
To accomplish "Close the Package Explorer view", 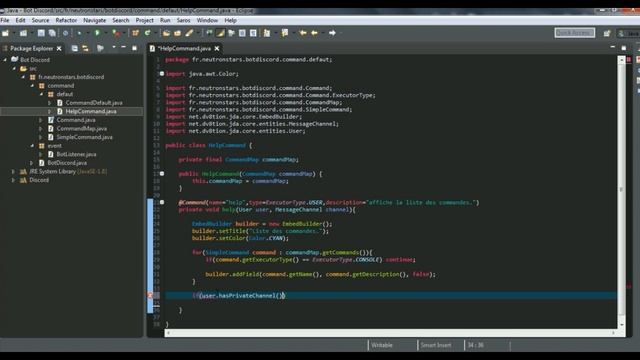I will pos(59,48).
